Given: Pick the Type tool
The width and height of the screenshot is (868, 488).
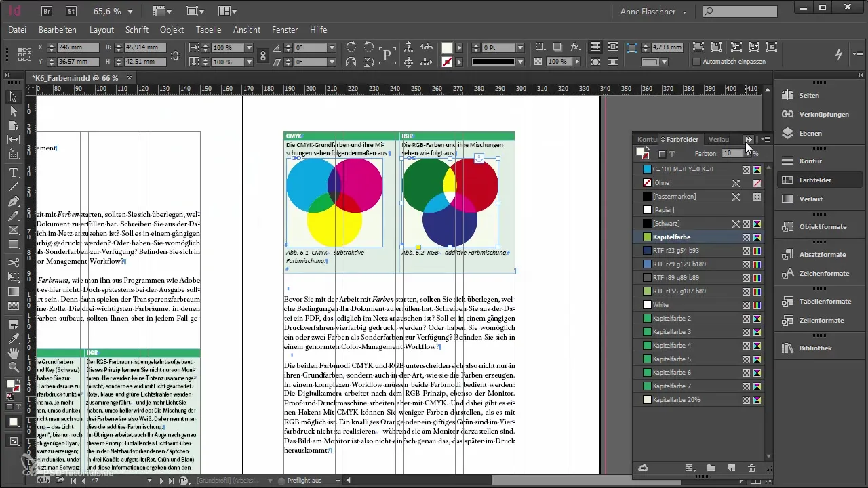Looking at the screenshot, I should pos(13,174).
